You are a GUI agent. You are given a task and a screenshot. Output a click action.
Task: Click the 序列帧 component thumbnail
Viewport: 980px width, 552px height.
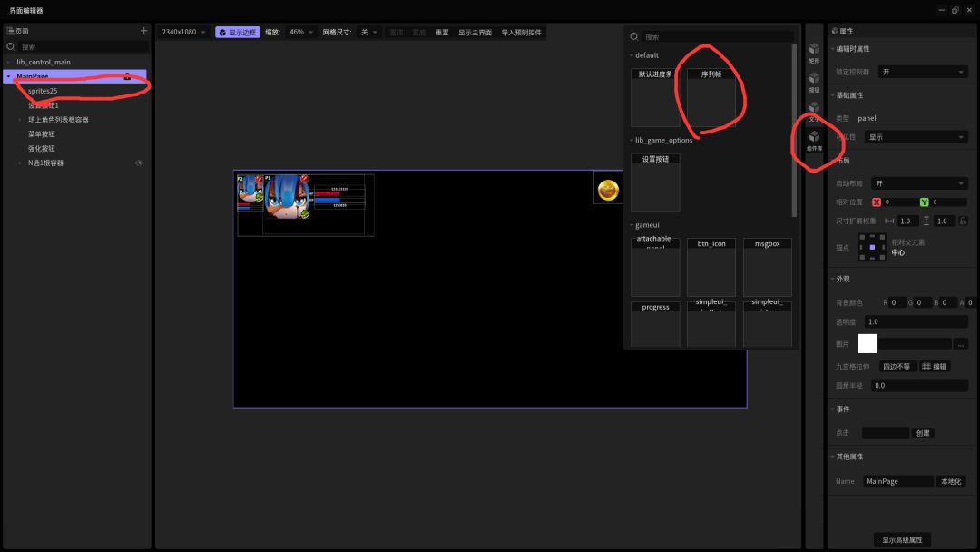click(x=711, y=97)
